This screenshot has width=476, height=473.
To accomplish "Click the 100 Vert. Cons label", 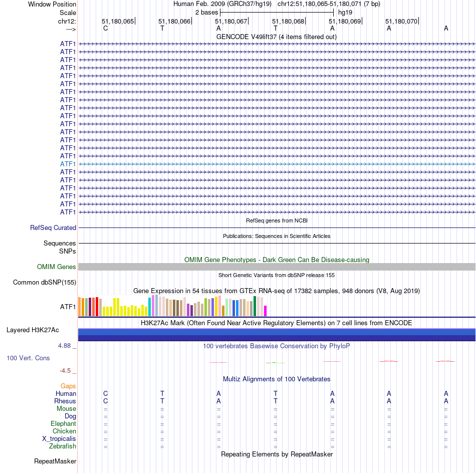I will coord(28,358).
